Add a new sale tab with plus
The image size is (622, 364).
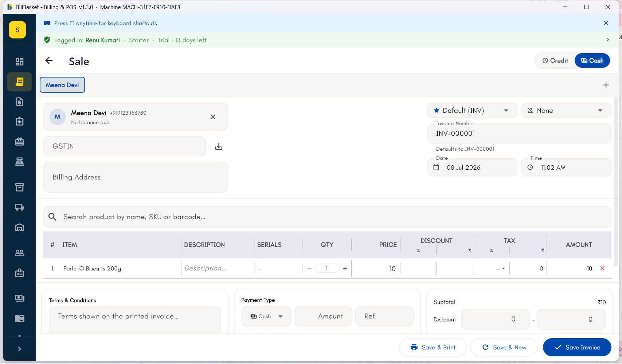(606, 85)
